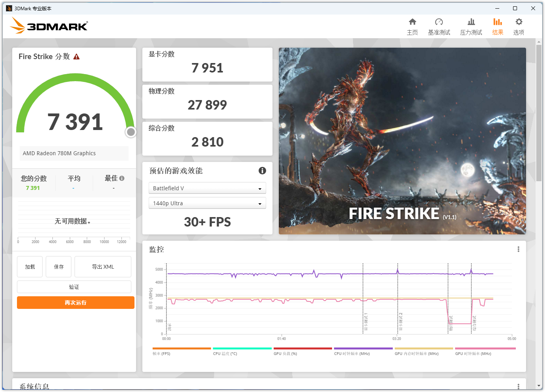Click the Fire Strike score warning triangle
Image resolution: width=545 pixels, height=392 pixels.
click(x=77, y=57)
